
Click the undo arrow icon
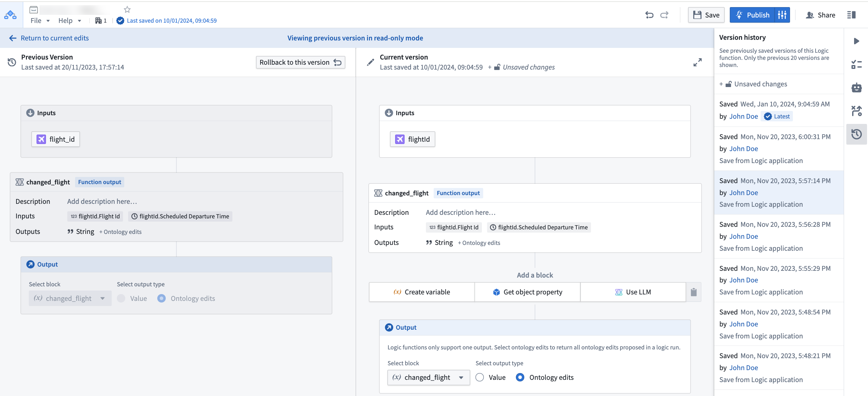pos(649,15)
